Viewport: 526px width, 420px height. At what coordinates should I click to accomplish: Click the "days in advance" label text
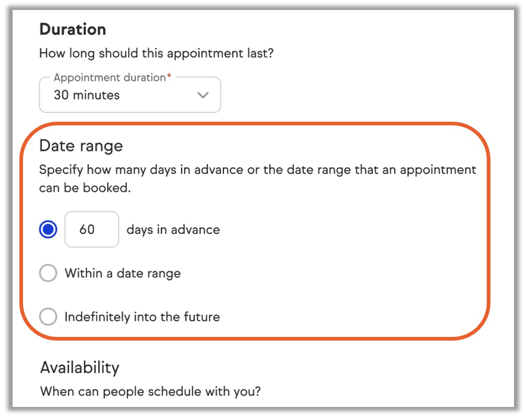(173, 230)
